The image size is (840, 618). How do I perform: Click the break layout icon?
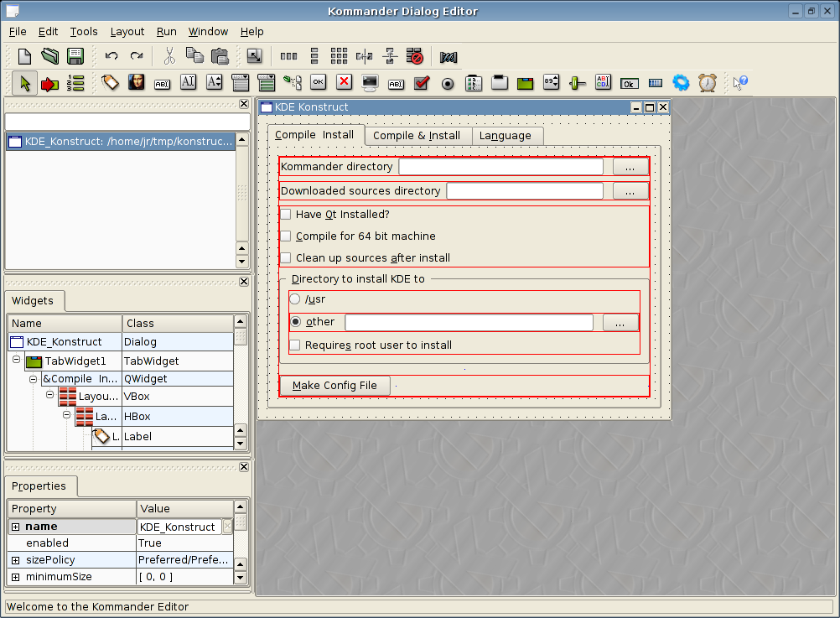tap(415, 55)
